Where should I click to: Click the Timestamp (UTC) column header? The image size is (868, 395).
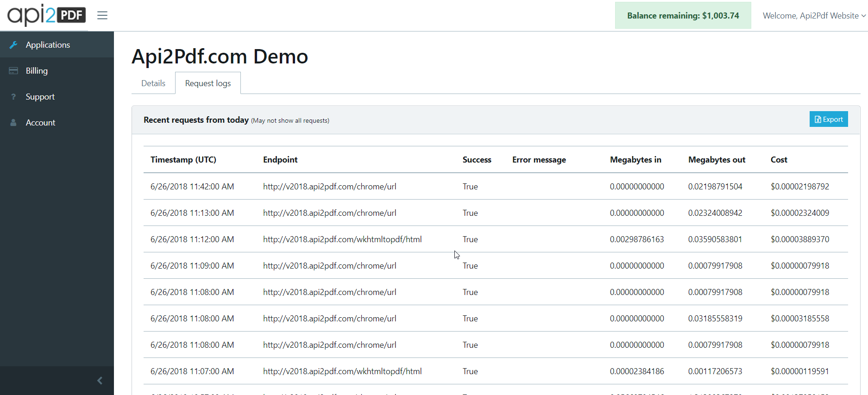pyautogui.click(x=183, y=160)
